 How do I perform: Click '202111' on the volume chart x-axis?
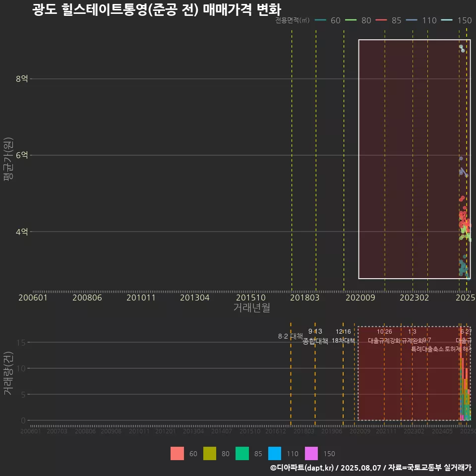(386, 431)
